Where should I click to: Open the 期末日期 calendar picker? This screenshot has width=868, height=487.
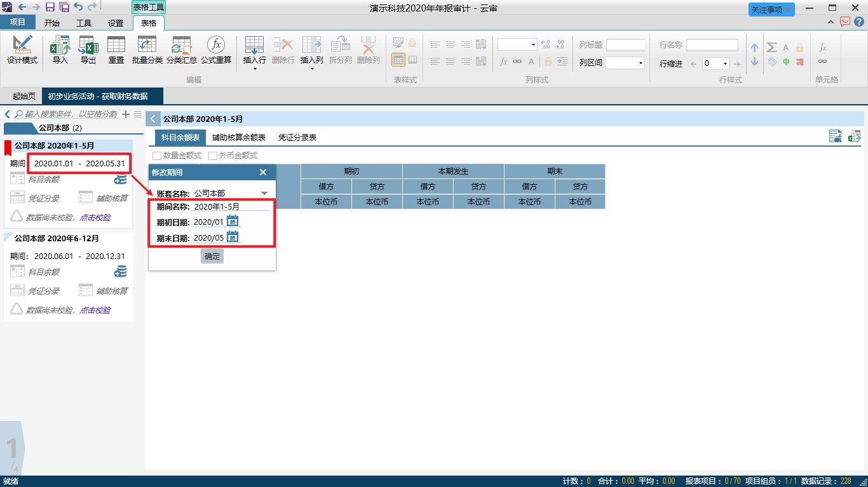click(x=233, y=237)
